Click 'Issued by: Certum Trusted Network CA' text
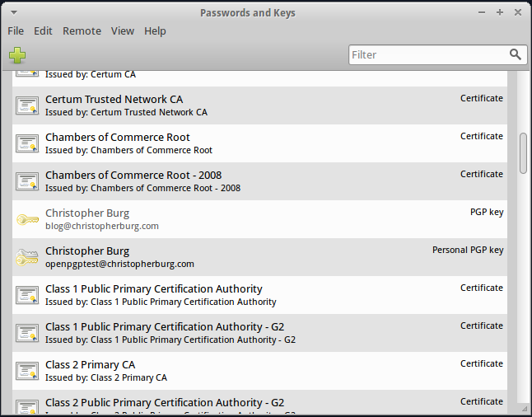 [126, 112]
